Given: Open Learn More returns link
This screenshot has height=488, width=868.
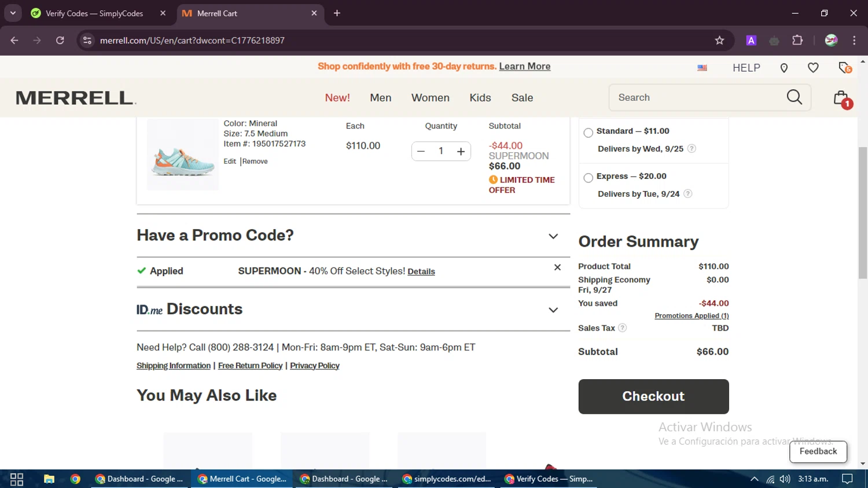Looking at the screenshot, I should [525, 67].
